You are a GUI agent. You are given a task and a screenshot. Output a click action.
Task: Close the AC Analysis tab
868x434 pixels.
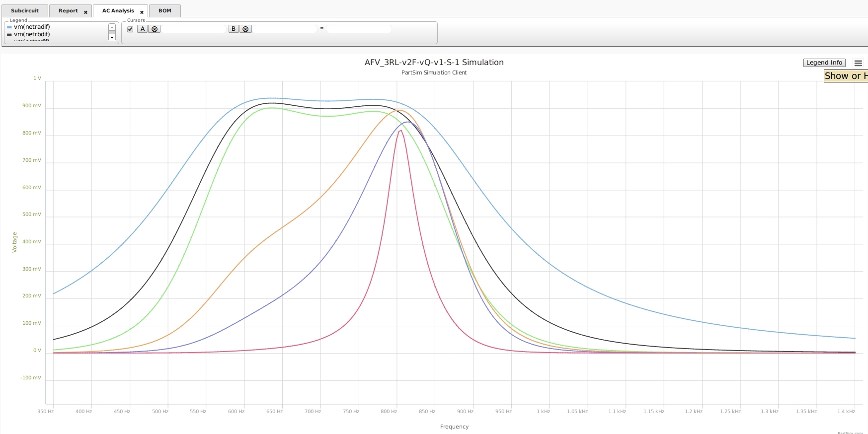[142, 12]
